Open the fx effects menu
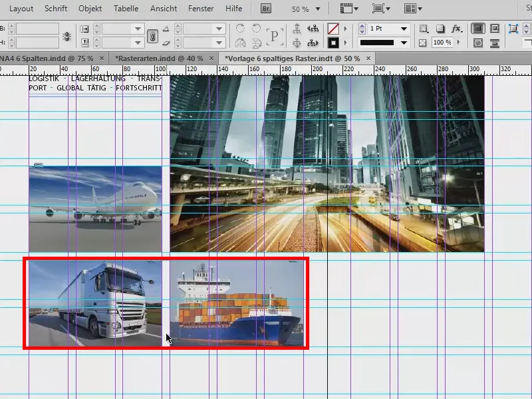 457,29
